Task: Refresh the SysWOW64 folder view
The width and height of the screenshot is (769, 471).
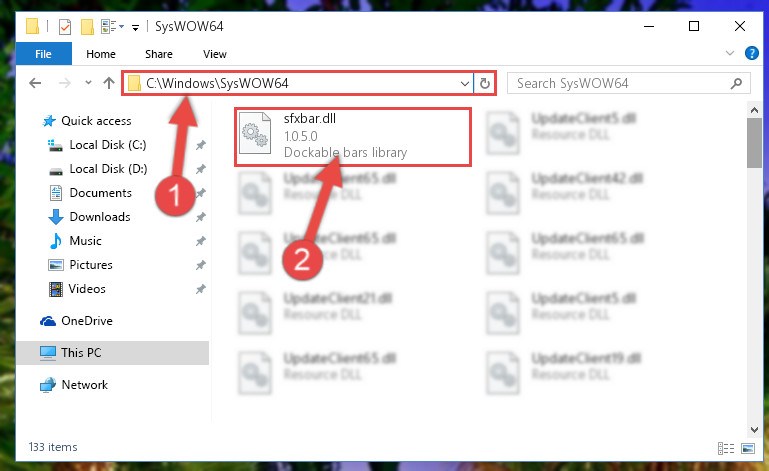Action: pyautogui.click(x=485, y=83)
